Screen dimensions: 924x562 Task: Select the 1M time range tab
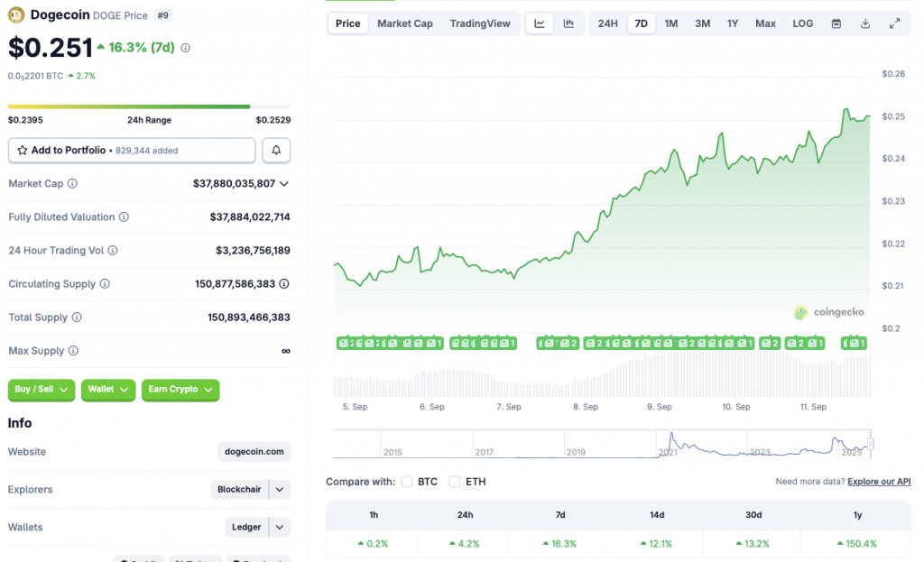click(x=671, y=23)
